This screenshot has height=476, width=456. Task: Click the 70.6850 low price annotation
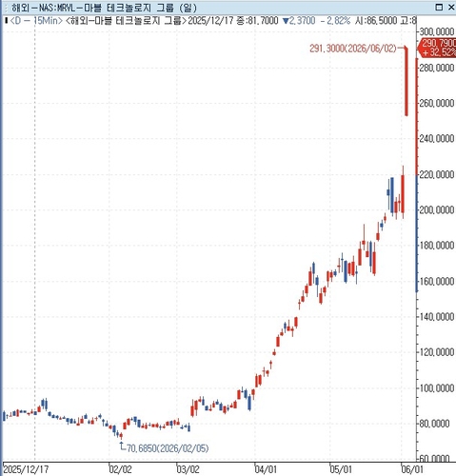point(168,448)
